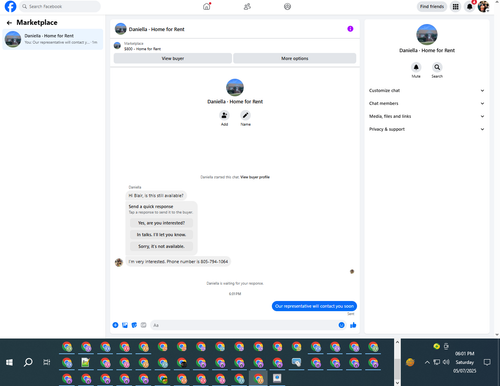This screenshot has width=500, height=386.
Task: Mute the conversation bell icon
Action: tap(416, 67)
